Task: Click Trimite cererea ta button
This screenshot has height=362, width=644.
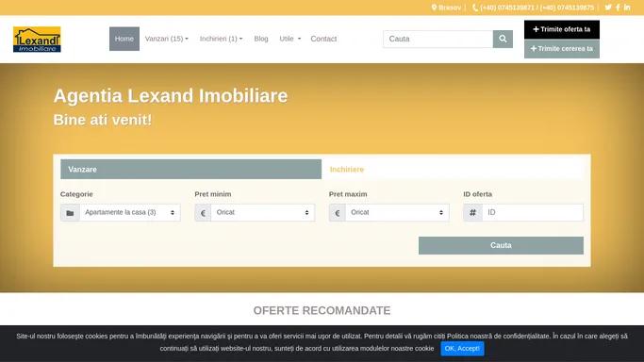Action: click(x=561, y=49)
